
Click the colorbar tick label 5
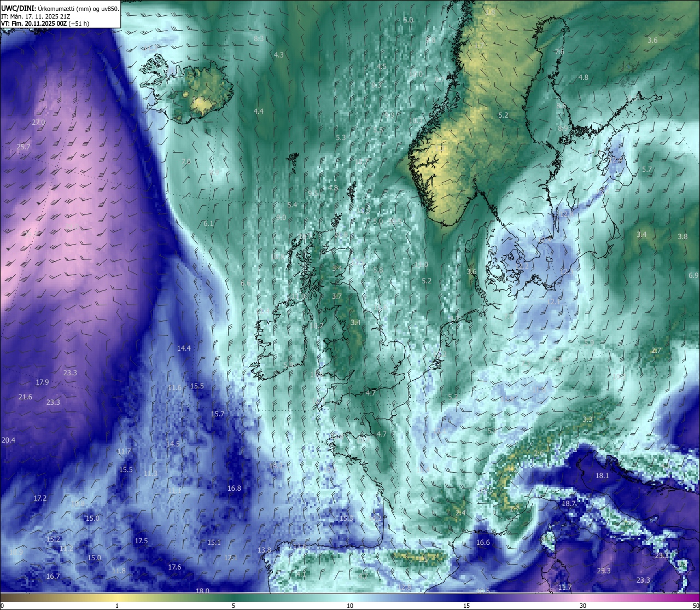234,606
